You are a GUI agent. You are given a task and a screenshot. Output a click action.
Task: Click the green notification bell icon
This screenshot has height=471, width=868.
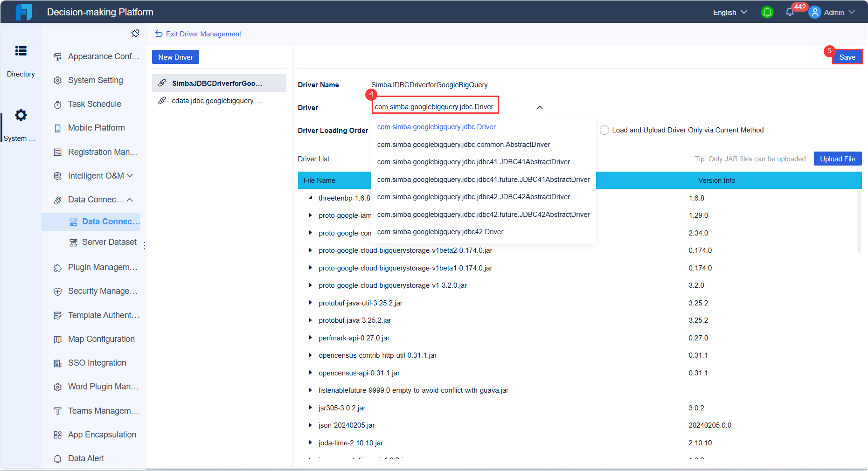click(x=767, y=12)
